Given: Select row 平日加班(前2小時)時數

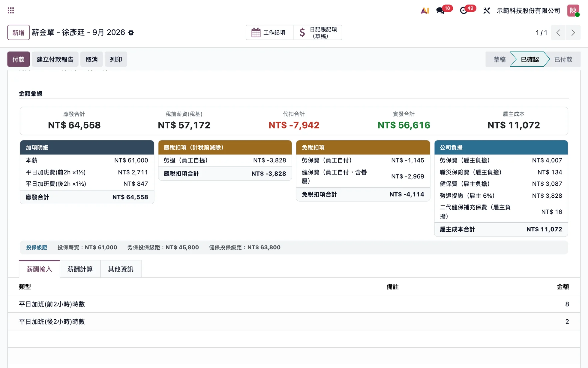Looking at the screenshot, I should (294, 304).
